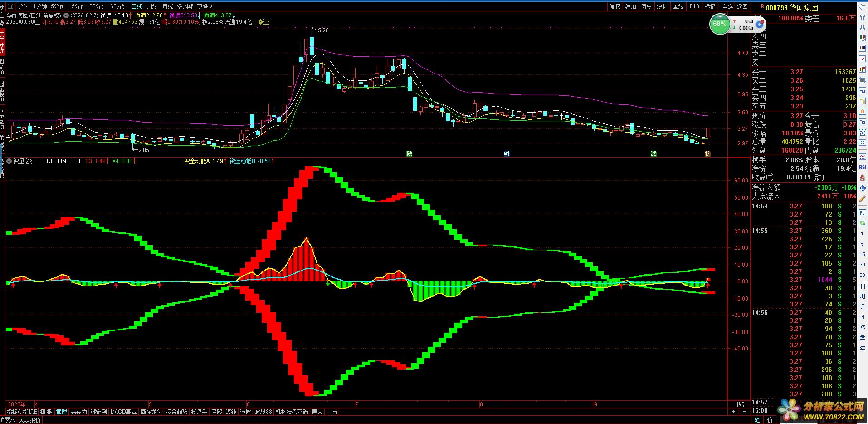Click the down arrow icon for next stock

click(x=862, y=28)
